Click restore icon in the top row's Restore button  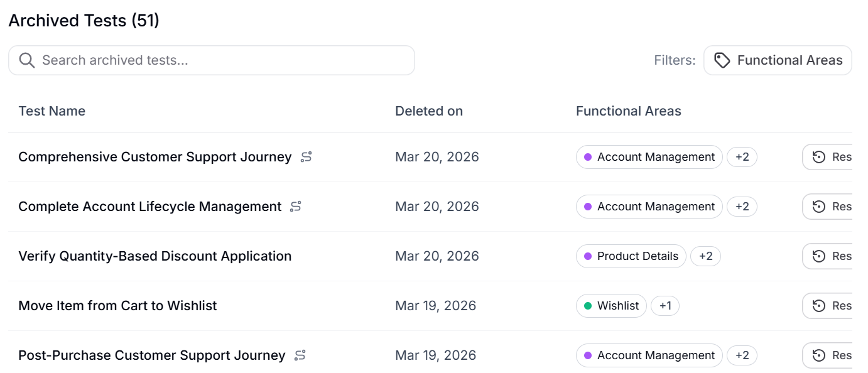pyautogui.click(x=820, y=157)
